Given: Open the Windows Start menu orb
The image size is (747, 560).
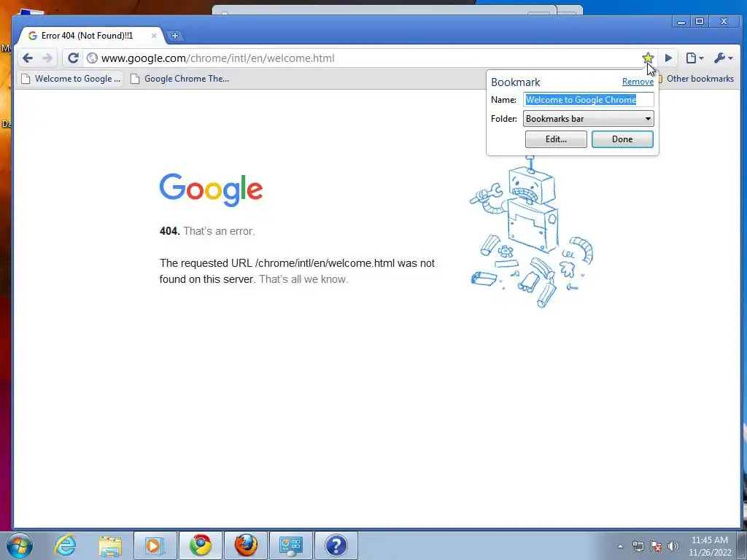Looking at the screenshot, I should 20,545.
